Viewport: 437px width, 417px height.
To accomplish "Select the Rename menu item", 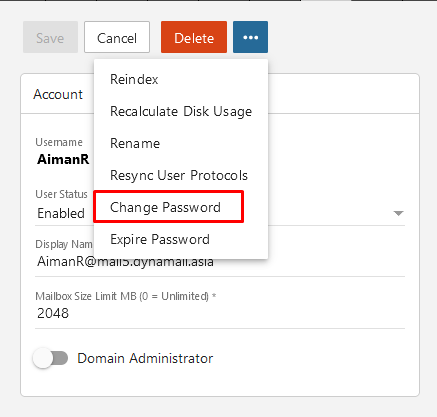I will 135,143.
